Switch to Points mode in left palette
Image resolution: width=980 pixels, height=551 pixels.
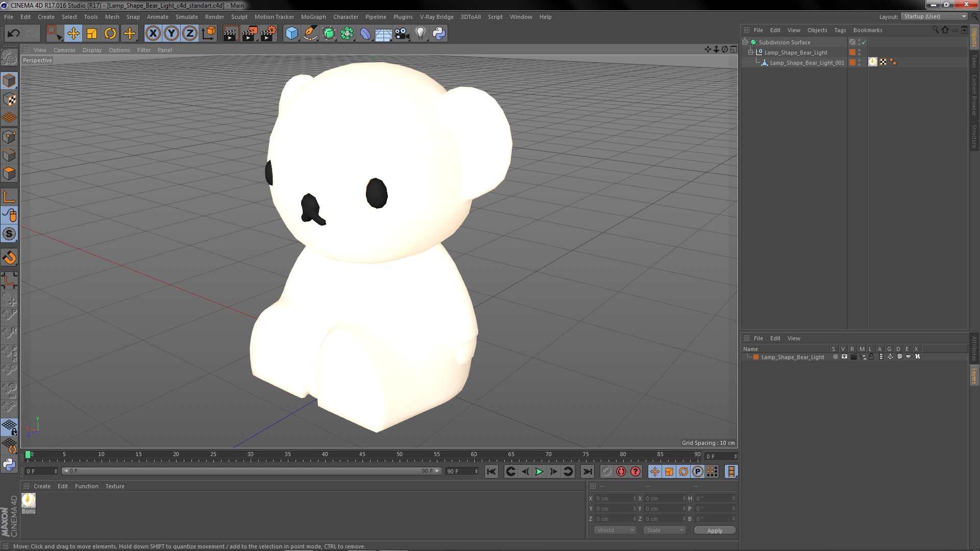tap(9, 137)
